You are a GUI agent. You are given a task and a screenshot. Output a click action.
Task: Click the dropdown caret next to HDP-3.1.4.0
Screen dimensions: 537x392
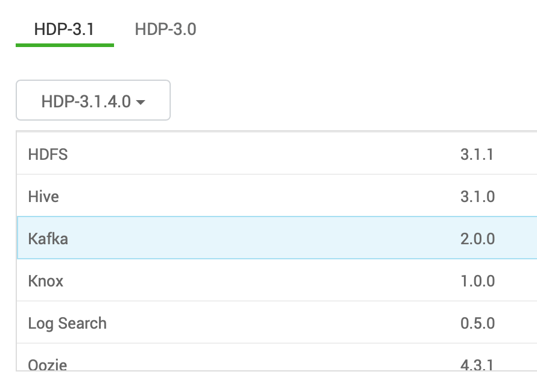tap(141, 102)
